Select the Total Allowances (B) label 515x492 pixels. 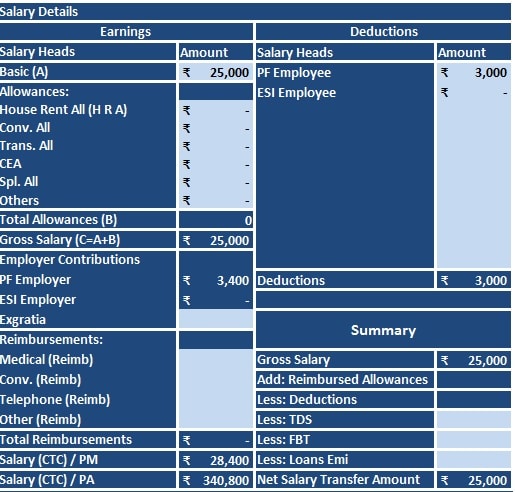pyautogui.click(x=88, y=220)
